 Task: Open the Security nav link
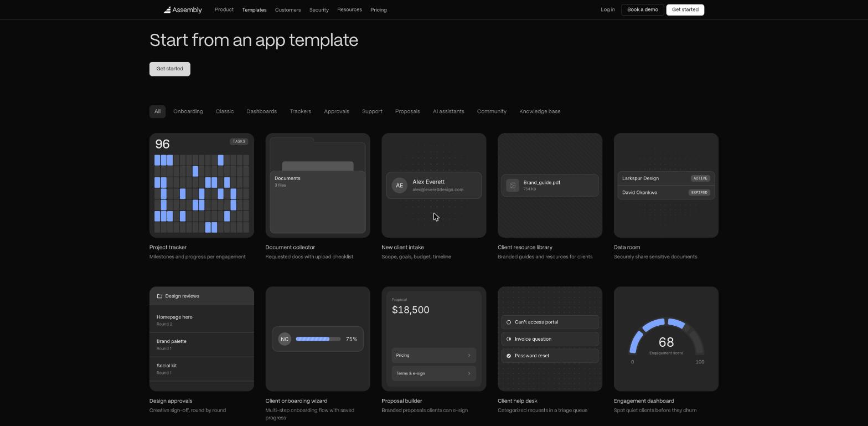pos(319,10)
